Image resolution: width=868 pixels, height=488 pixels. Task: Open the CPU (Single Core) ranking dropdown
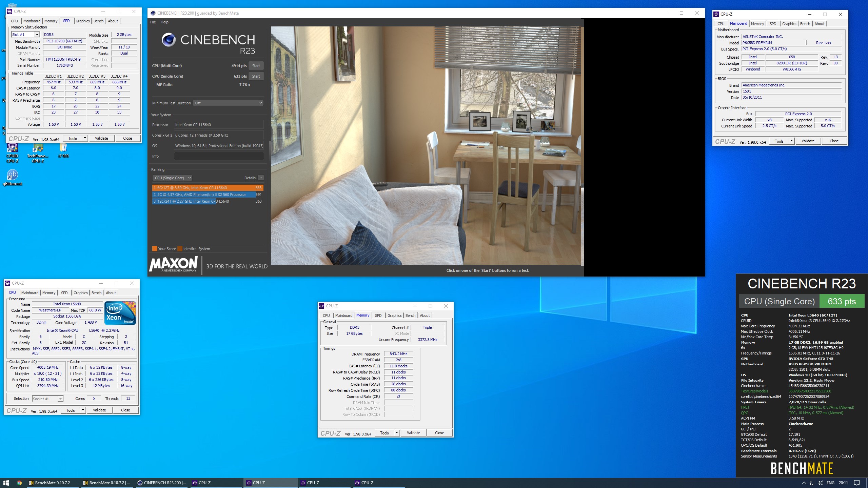pyautogui.click(x=173, y=178)
